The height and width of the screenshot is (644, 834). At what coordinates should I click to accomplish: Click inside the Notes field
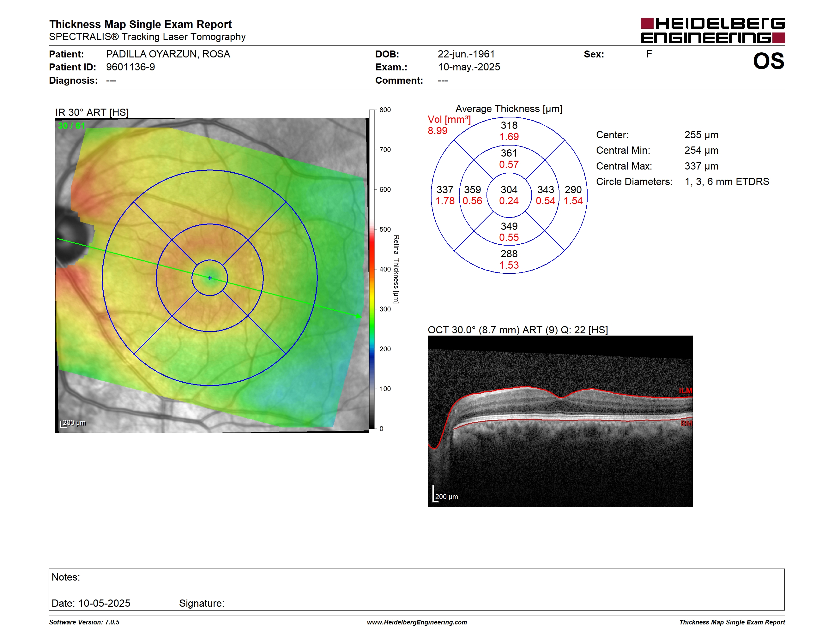coord(417,589)
